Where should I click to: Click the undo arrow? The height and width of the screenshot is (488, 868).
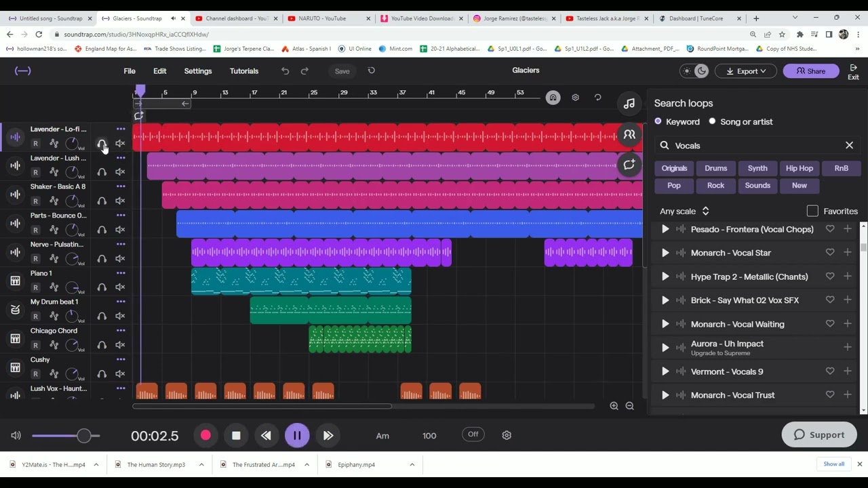[285, 70]
